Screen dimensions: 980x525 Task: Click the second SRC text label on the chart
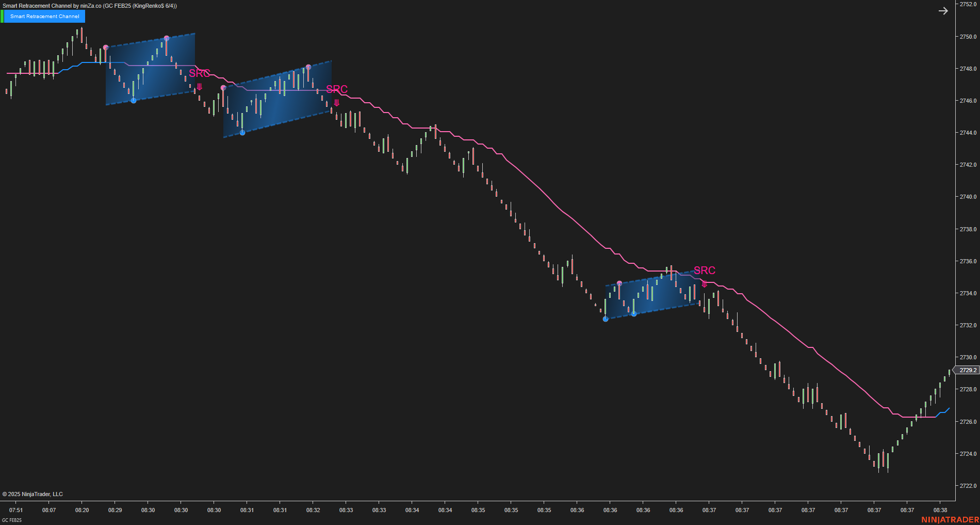[337, 89]
